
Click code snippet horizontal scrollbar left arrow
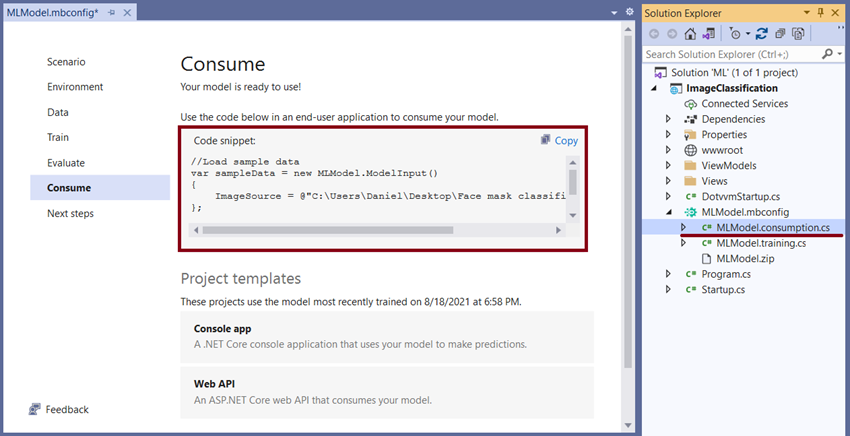coord(196,230)
